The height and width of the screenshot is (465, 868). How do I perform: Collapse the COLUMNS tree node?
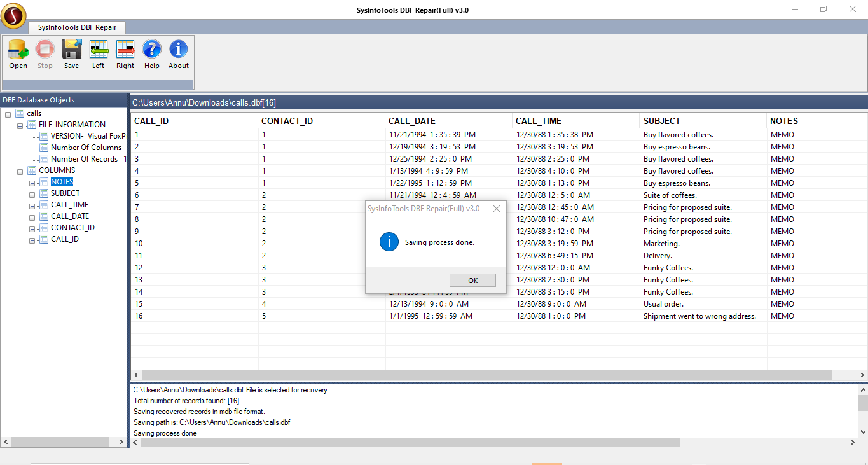20,171
